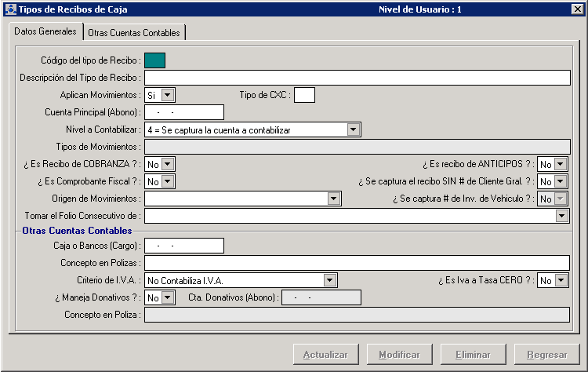588x372 pixels.
Task: Expand the Es Comprobante Fiscal dropdown
Action: point(168,181)
